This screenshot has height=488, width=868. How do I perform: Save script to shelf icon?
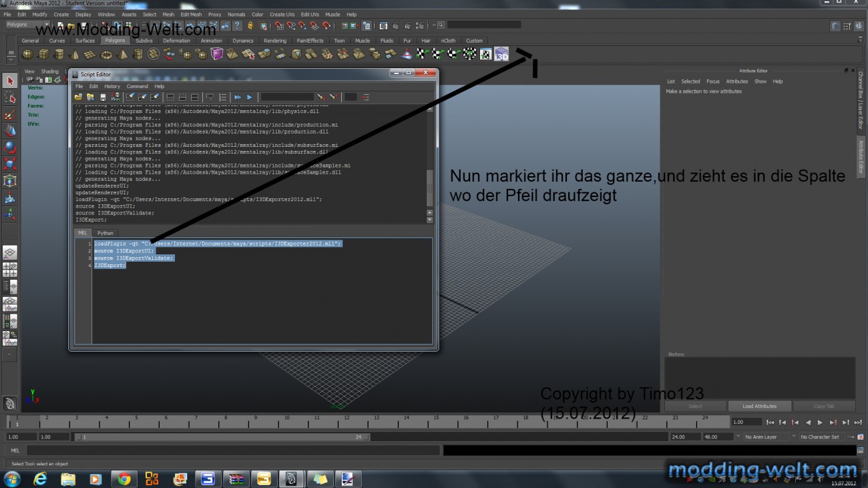tap(115, 97)
